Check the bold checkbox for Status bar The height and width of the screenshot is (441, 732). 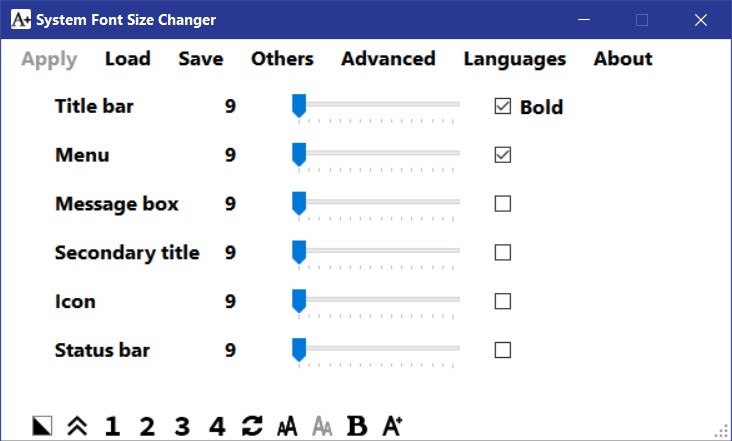pos(503,350)
